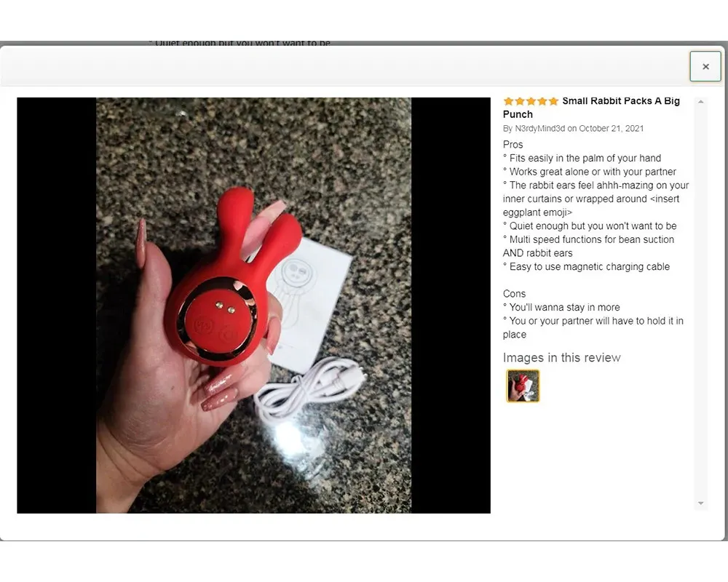Viewport: 728px width, 582px height.
Task: Click the review panel scrollbar track
Action: [700, 302]
